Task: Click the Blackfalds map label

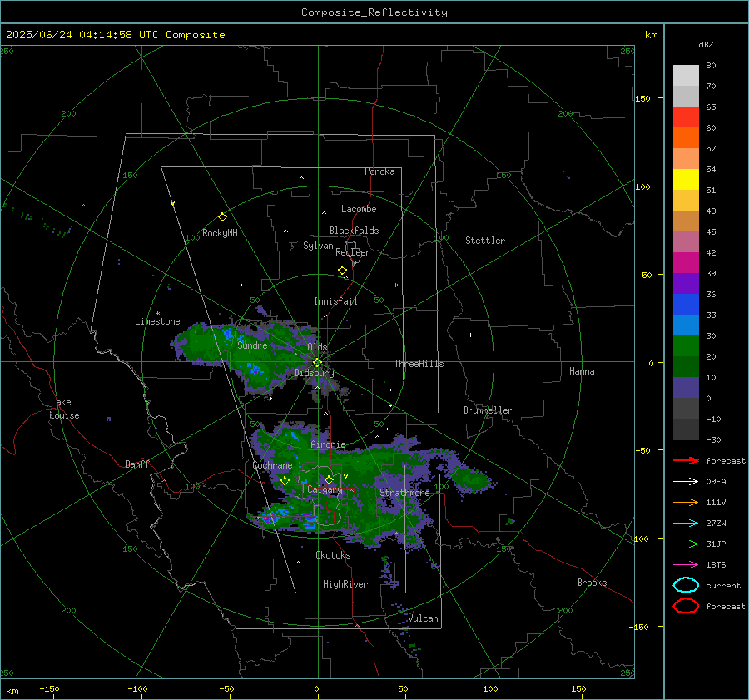Action: 354,231
